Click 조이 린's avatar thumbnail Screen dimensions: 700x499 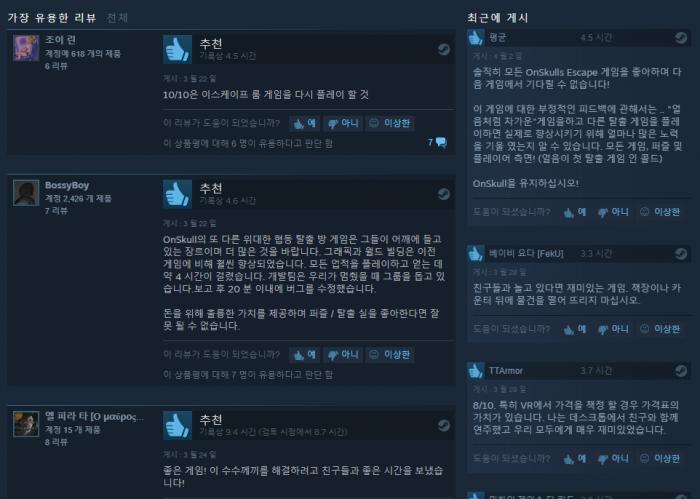tap(26, 48)
